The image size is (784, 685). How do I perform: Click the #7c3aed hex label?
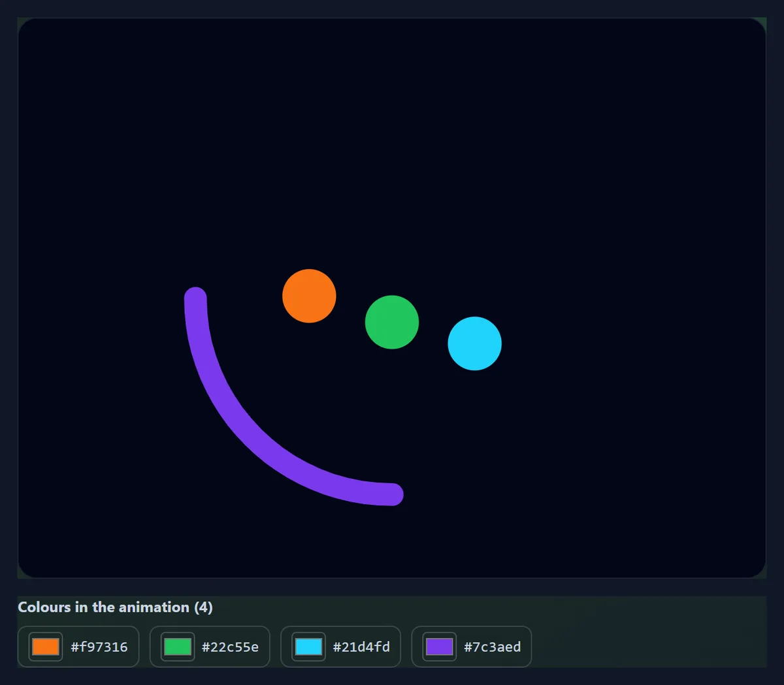[x=492, y=647]
